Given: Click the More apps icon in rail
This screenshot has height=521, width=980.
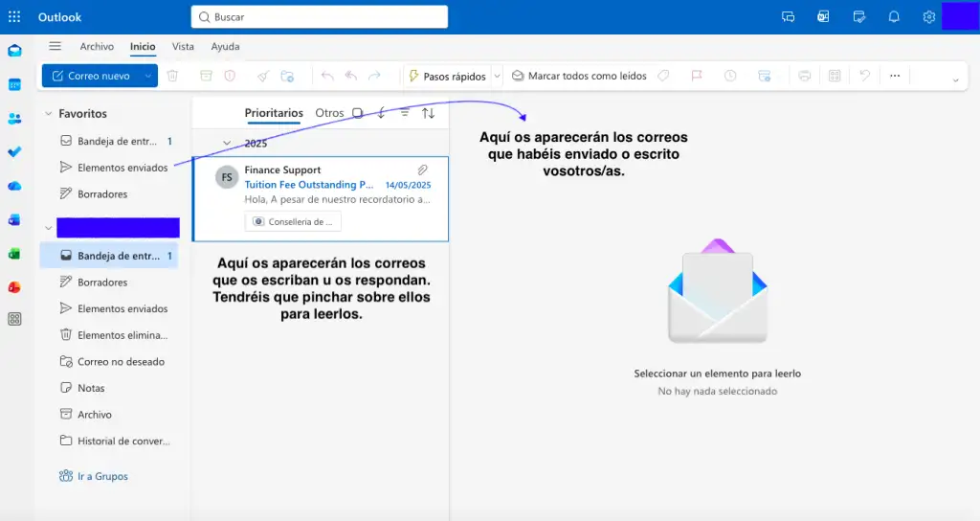Looking at the screenshot, I should click(x=14, y=319).
